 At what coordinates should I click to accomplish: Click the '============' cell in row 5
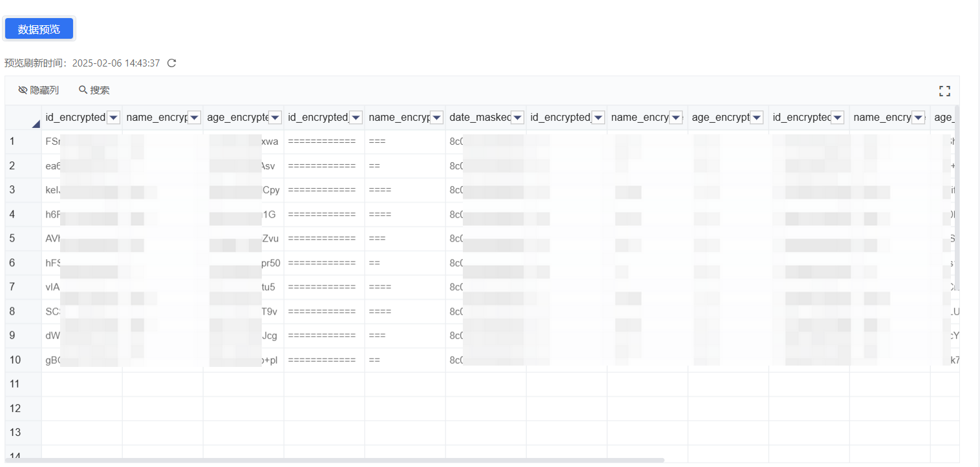[x=325, y=238]
